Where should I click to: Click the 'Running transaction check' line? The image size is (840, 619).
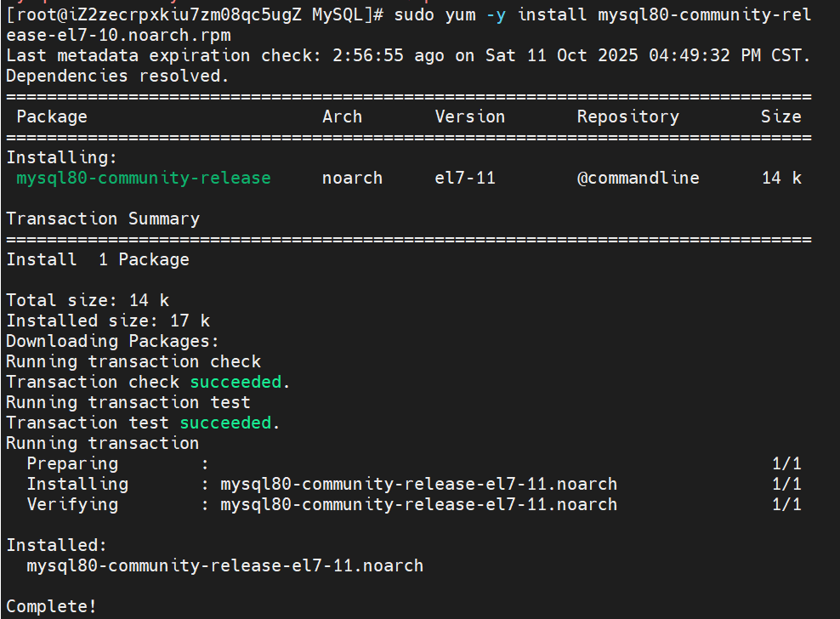133,361
